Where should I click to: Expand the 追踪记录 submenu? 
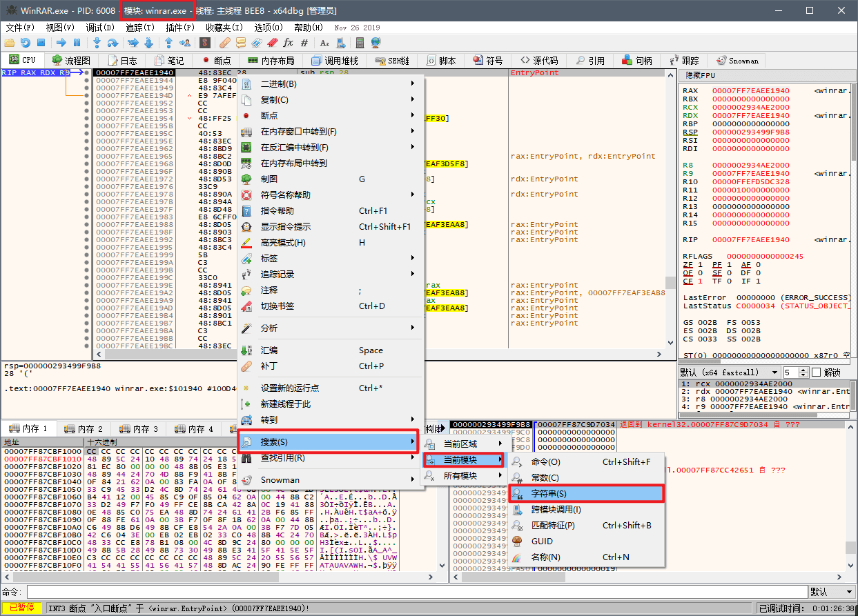331,274
